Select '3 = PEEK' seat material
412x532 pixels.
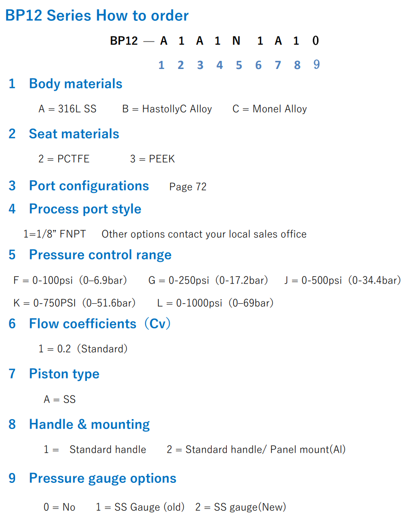tap(153, 159)
